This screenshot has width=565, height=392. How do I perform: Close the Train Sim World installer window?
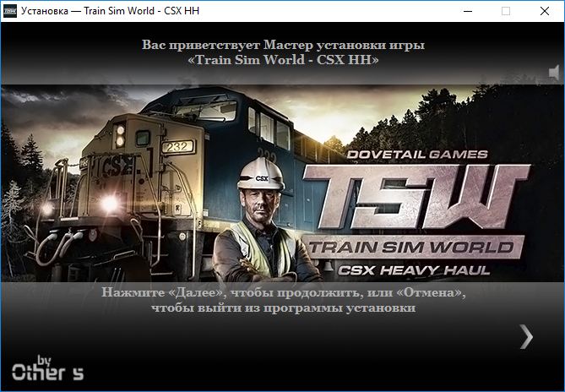tap(545, 11)
